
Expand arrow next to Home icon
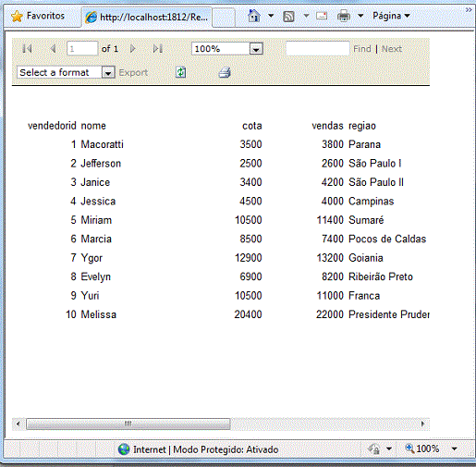[x=271, y=16]
